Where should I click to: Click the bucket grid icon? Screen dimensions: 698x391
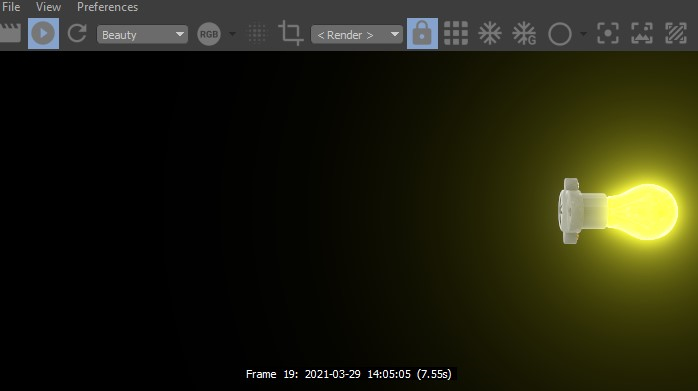pos(456,33)
